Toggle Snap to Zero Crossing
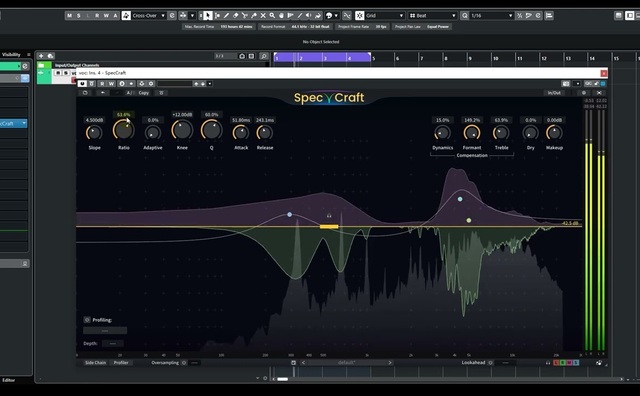 pos(347,16)
